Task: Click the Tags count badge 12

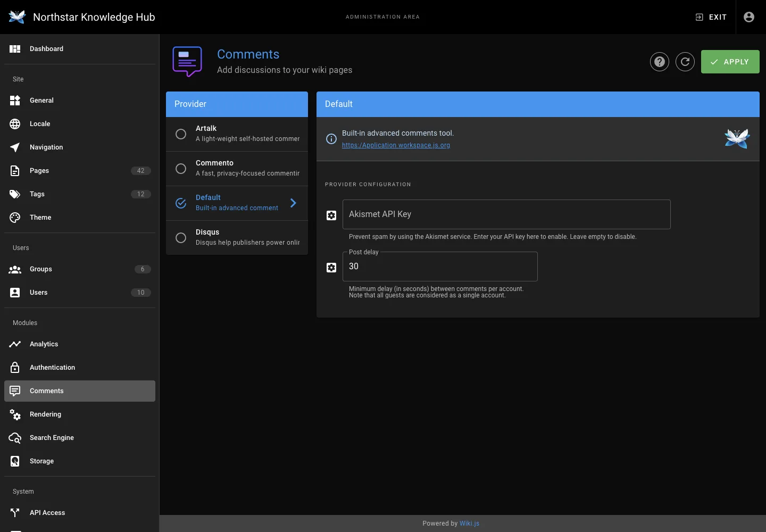Action: 141,194
